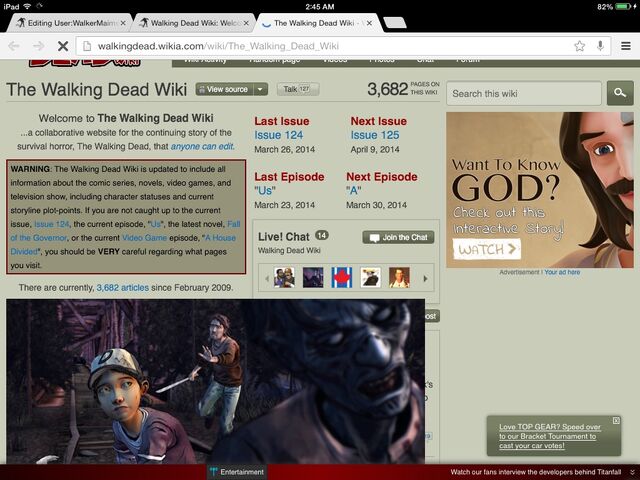This screenshot has height=480, width=640.
Task: Close the active 'The Walking Dead Wiki' tab
Action: tap(369, 23)
